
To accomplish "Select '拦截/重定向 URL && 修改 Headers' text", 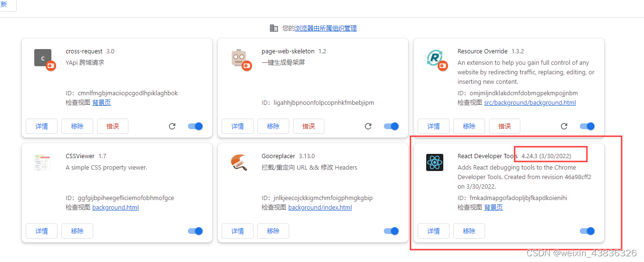I will pyautogui.click(x=309, y=168).
